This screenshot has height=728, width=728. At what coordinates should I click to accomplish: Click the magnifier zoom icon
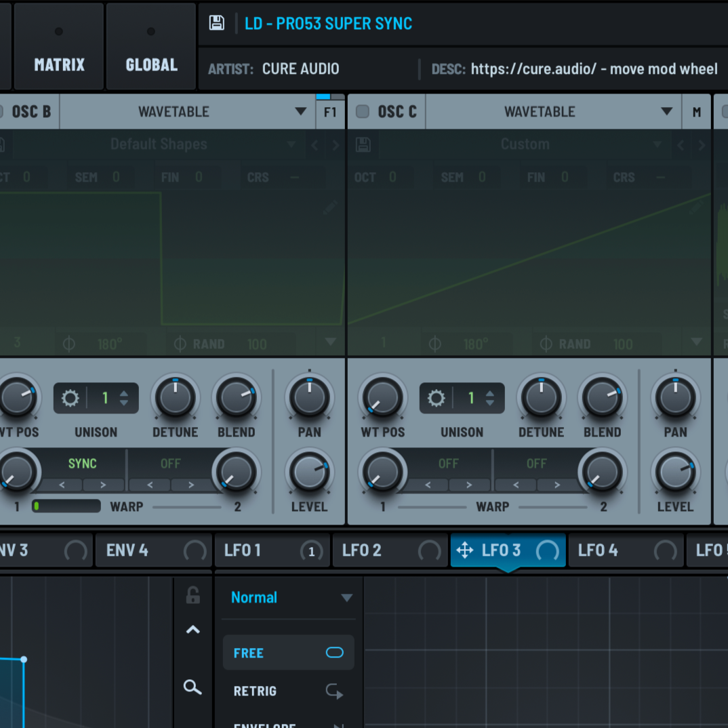(193, 688)
